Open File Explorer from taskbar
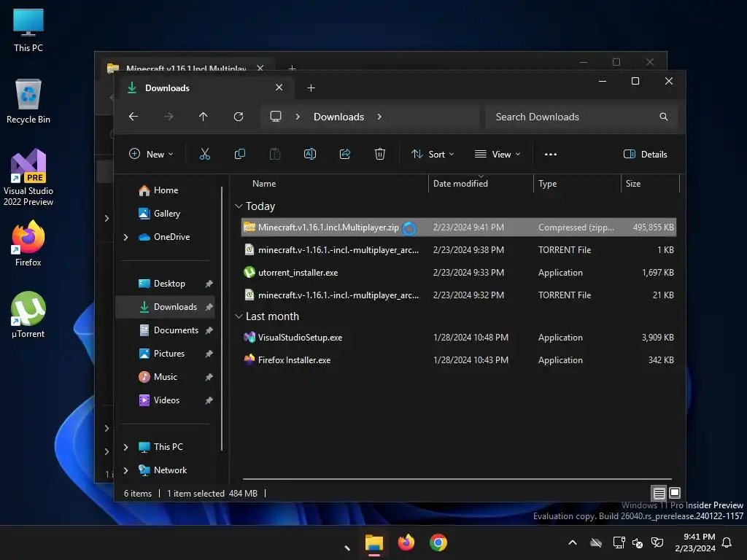Image resolution: width=747 pixels, height=560 pixels. point(374,542)
